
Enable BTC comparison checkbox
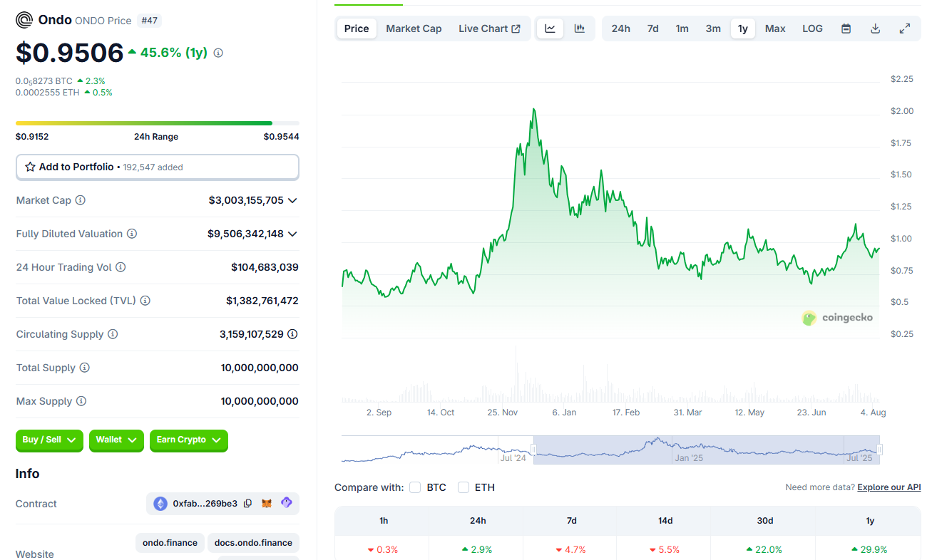pyautogui.click(x=415, y=487)
